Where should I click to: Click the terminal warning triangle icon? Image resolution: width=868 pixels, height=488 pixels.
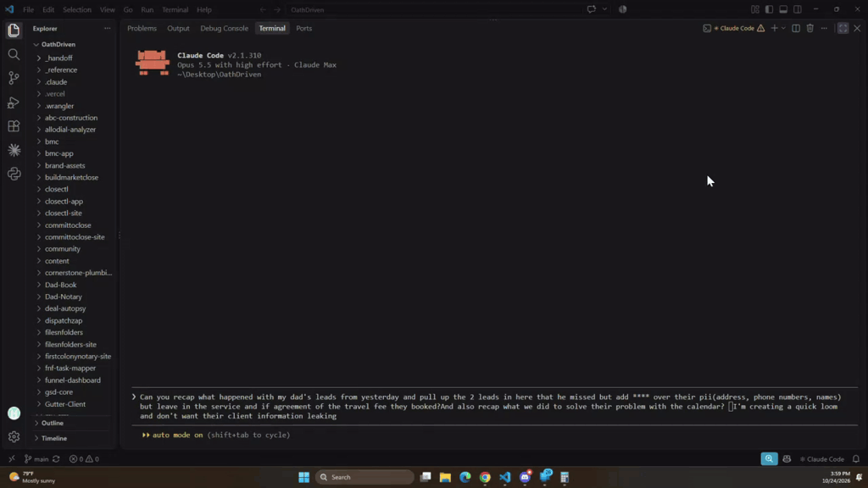click(761, 28)
